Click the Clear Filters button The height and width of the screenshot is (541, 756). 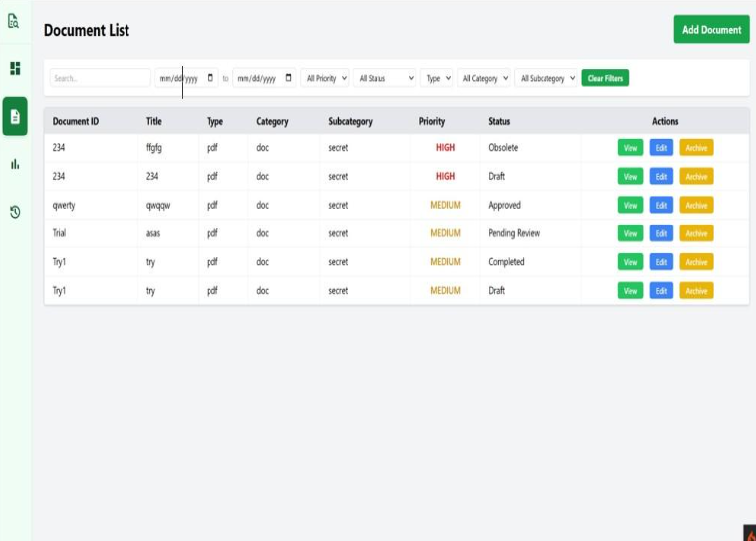[605, 78]
